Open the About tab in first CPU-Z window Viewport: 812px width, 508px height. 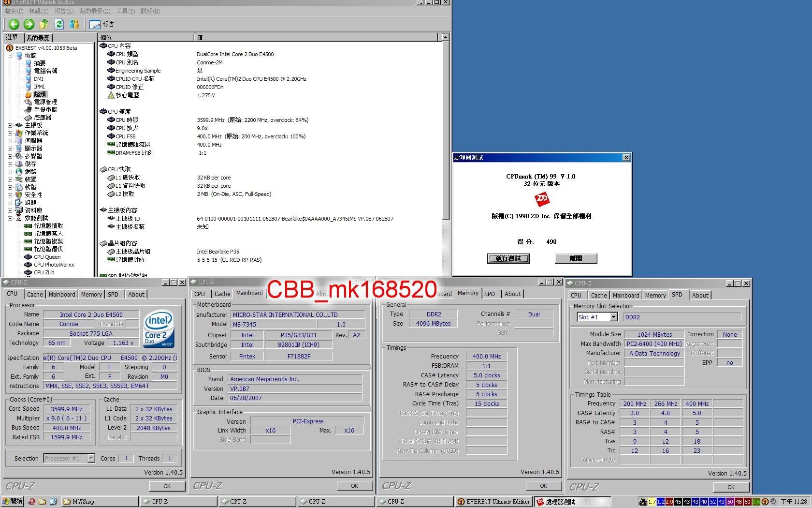point(136,294)
